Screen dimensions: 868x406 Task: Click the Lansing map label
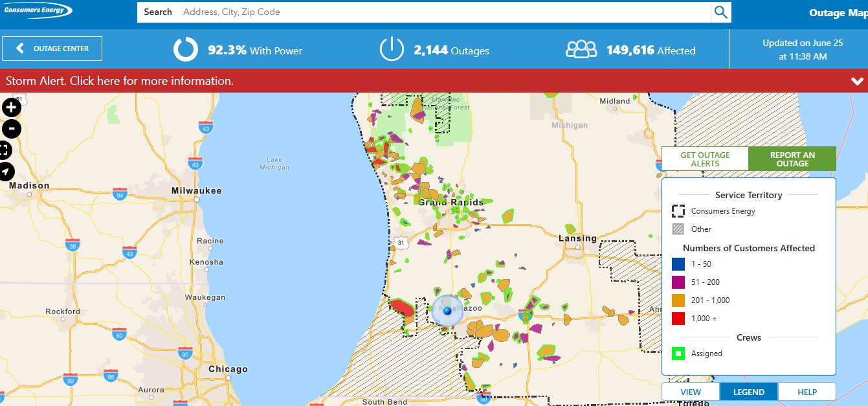(578, 238)
